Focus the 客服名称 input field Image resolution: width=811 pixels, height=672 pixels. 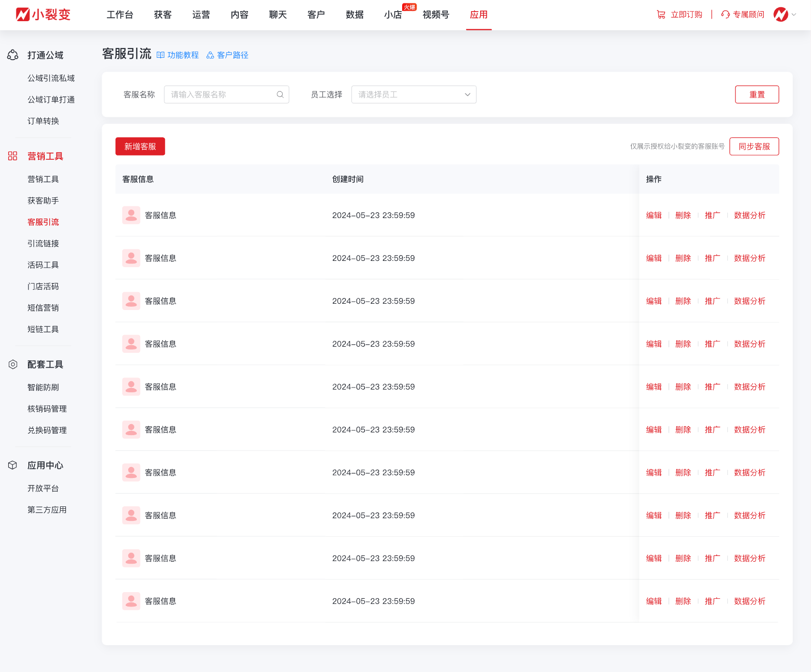[222, 94]
